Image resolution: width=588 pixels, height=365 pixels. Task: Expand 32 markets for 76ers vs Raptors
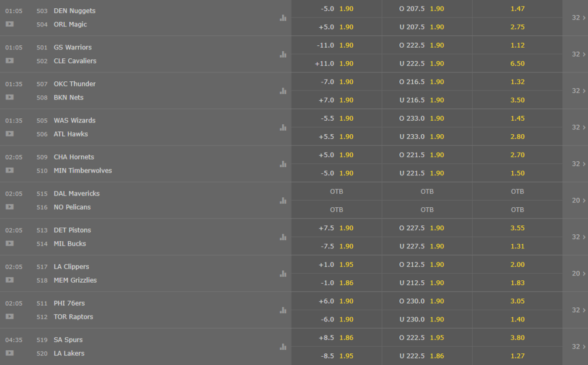pyautogui.click(x=579, y=310)
